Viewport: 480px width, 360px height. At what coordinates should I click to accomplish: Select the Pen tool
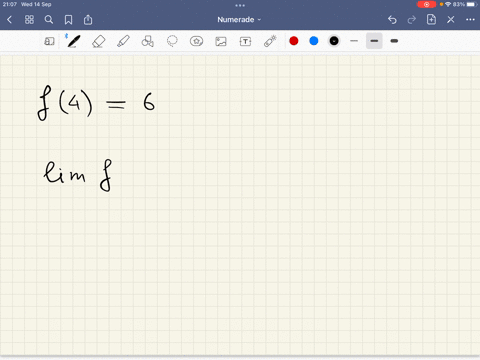(74, 41)
